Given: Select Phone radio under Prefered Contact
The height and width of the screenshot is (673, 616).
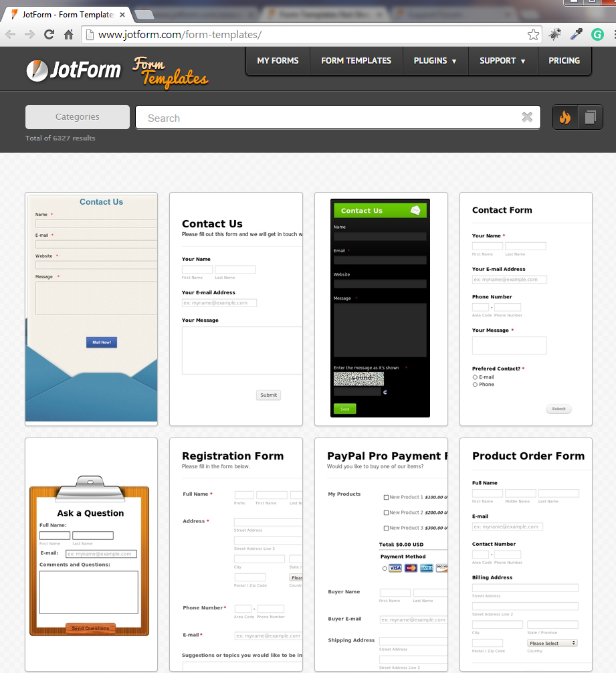Looking at the screenshot, I should tap(475, 385).
